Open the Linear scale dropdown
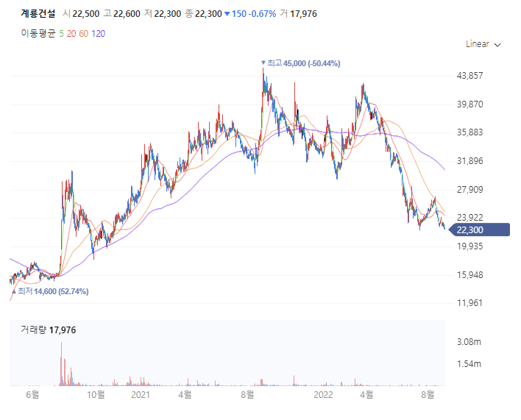Image resolution: width=521 pixels, height=420 pixels. [483, 44]
